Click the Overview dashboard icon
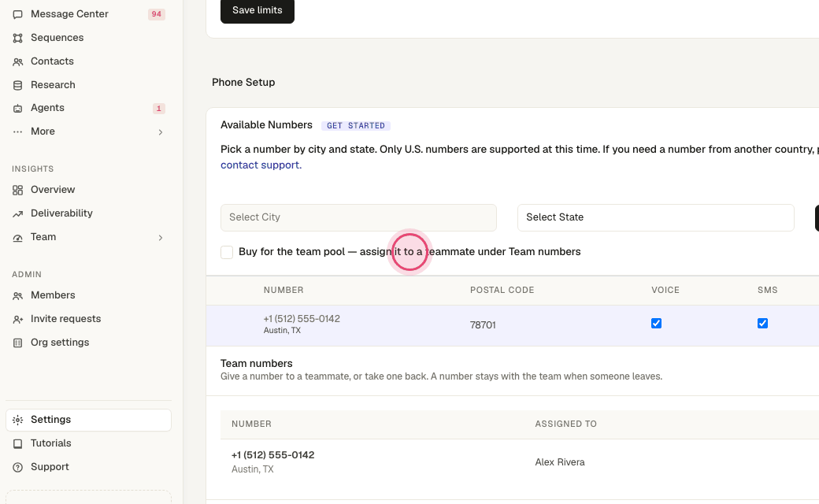The width and height of the screenshot is (819, 504). [18, 190]
